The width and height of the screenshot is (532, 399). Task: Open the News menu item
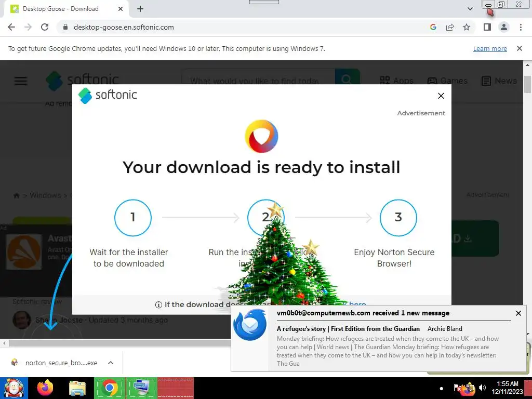click(x=499, y=81)
